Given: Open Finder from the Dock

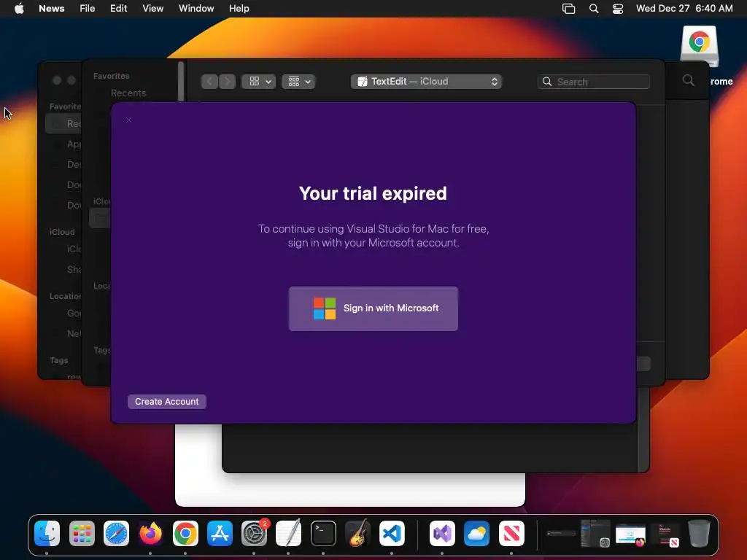Looking at the screenshot, I should pos(47,533).
